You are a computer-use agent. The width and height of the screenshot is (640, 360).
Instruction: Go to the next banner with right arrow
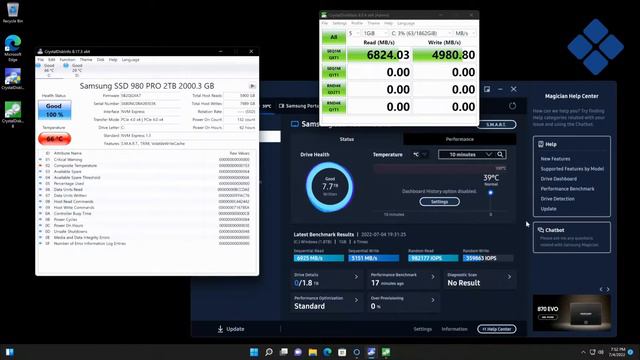(x=608, y=289)
